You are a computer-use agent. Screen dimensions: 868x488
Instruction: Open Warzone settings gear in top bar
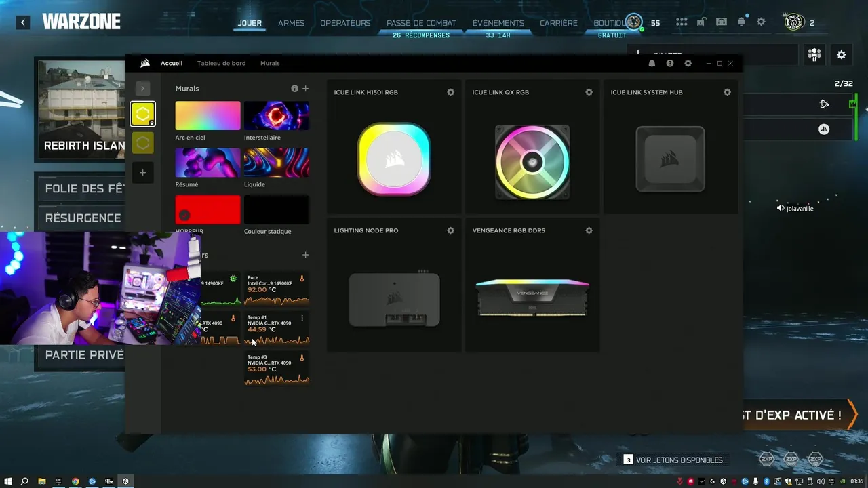761,22
